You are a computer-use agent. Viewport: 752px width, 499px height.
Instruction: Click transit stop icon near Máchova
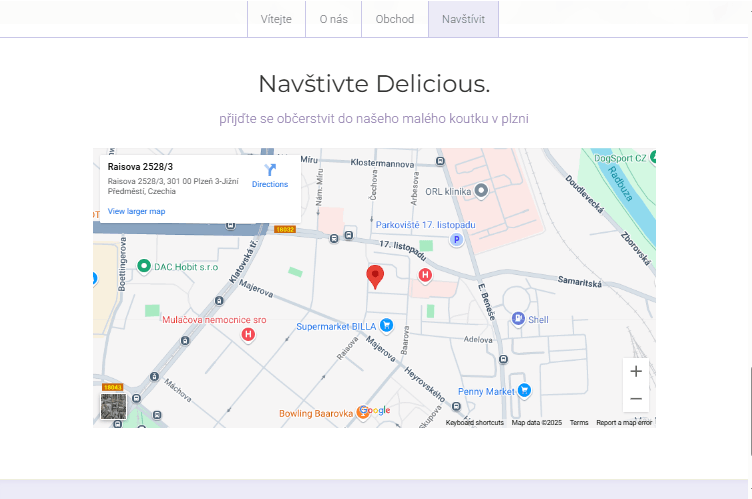point(154,377)
